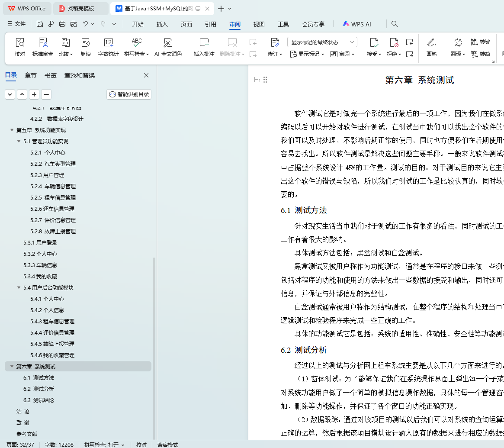Collapse 5.1 管理员功能实现 node

tap(19, 141)
